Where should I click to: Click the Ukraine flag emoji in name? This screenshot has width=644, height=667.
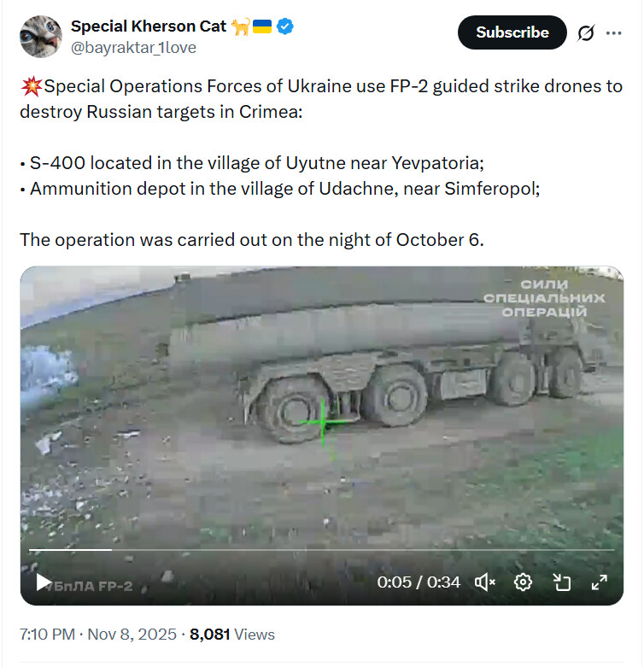point(262,26)
